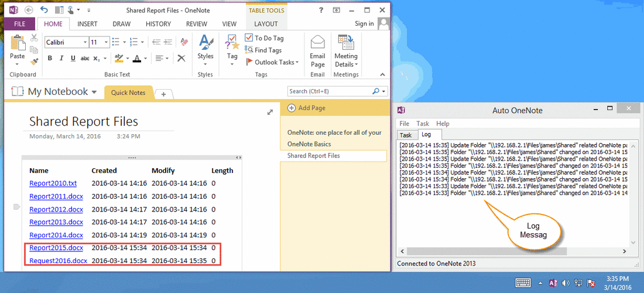Collapse the ribbon with the chevron
Viewport: 644px width, 293px height.
tap(382, 75)
